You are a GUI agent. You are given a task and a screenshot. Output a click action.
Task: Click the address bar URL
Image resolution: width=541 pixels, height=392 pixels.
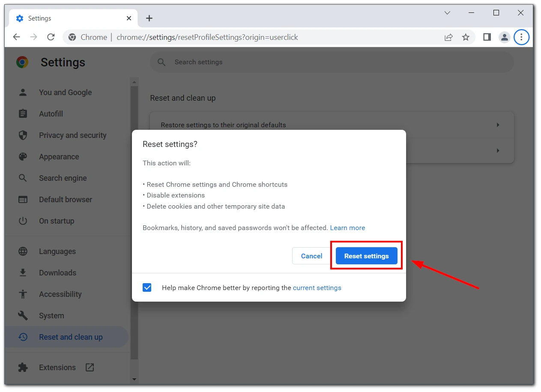[x=207, y=37]
